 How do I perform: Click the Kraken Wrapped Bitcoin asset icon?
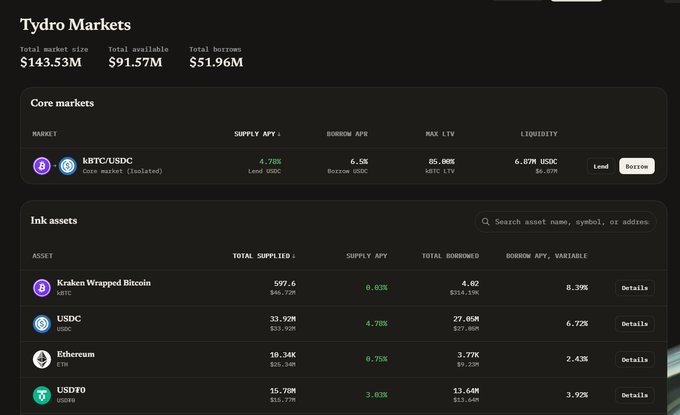coord(42,288)
